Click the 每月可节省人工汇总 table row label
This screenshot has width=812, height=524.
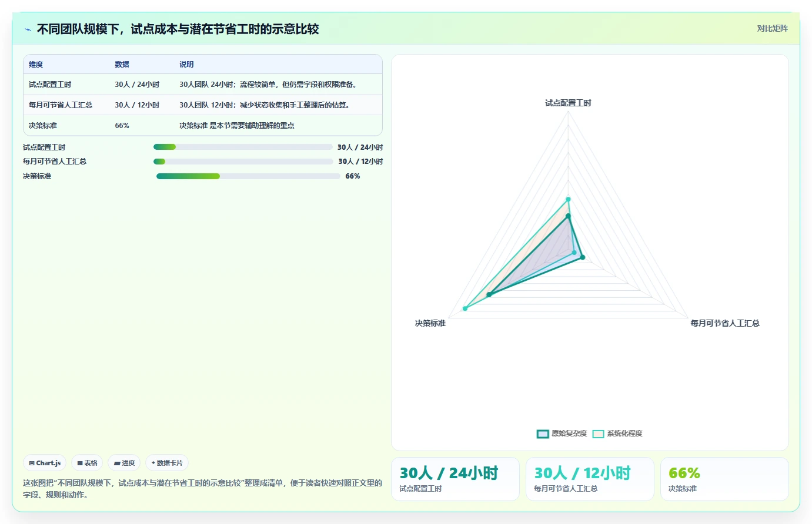pos(61,105)
